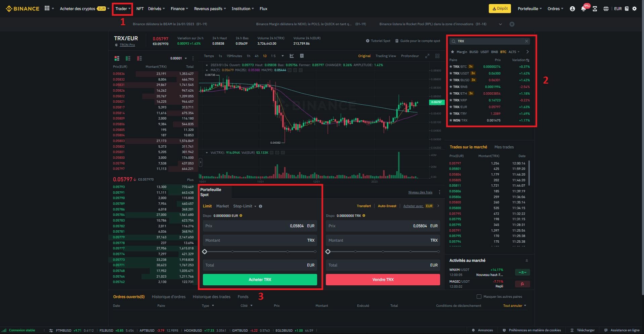644x334 pixels.
Task: Click plus icon next to EUR balance
Action: pyautogui.click(x=241, y=216)
